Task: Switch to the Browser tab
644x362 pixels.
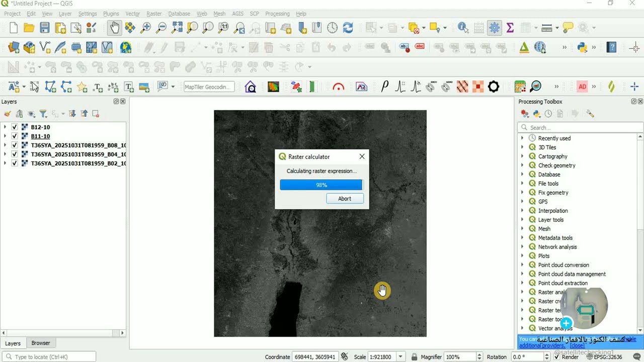Action: click(41, 343)
